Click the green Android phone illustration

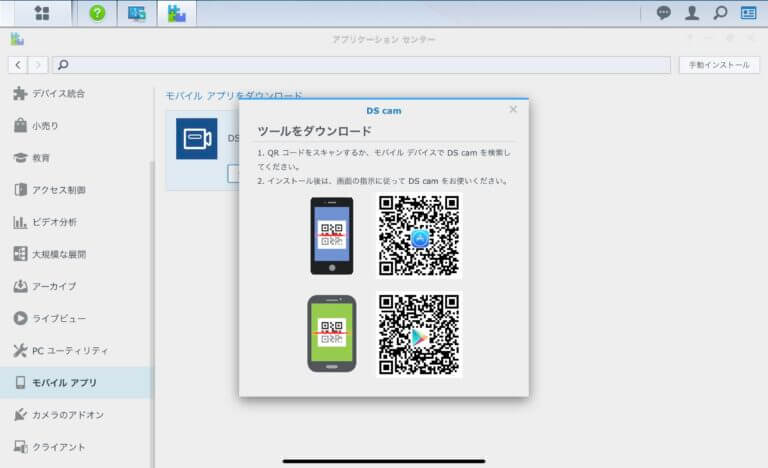pyautogui.click(x=332, y=334)
